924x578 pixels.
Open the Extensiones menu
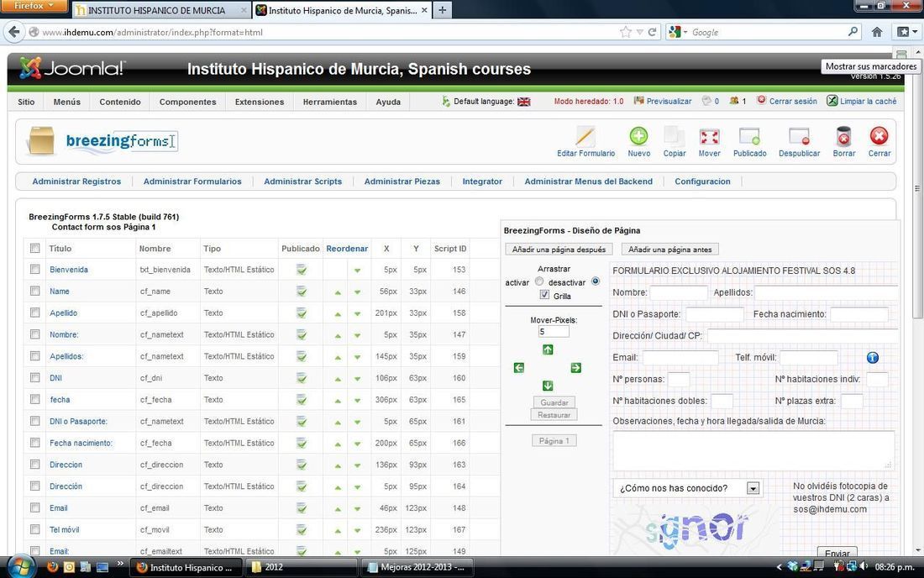click(x=260, y=102)
